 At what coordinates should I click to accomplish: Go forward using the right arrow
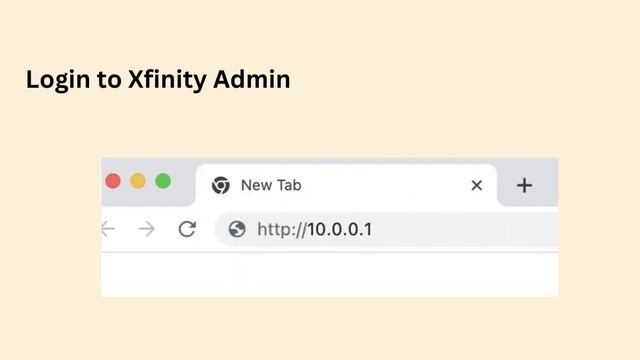(147, 229)
